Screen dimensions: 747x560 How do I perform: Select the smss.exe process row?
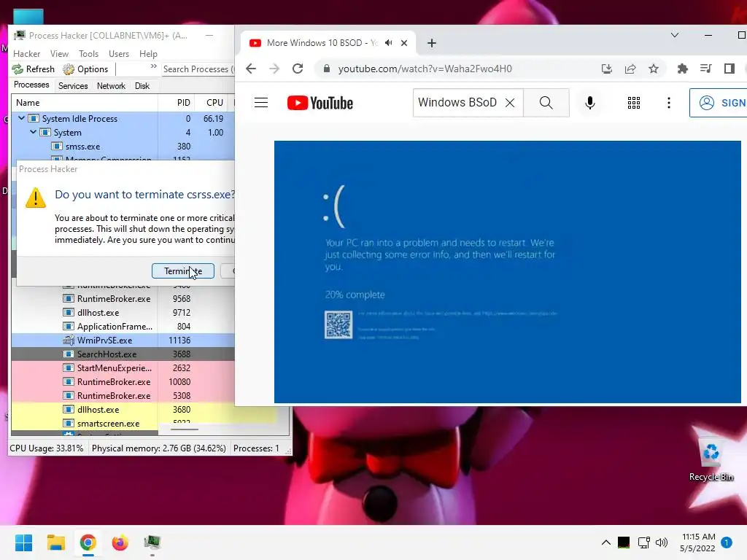pyautogui.click(x=123, y=146)
